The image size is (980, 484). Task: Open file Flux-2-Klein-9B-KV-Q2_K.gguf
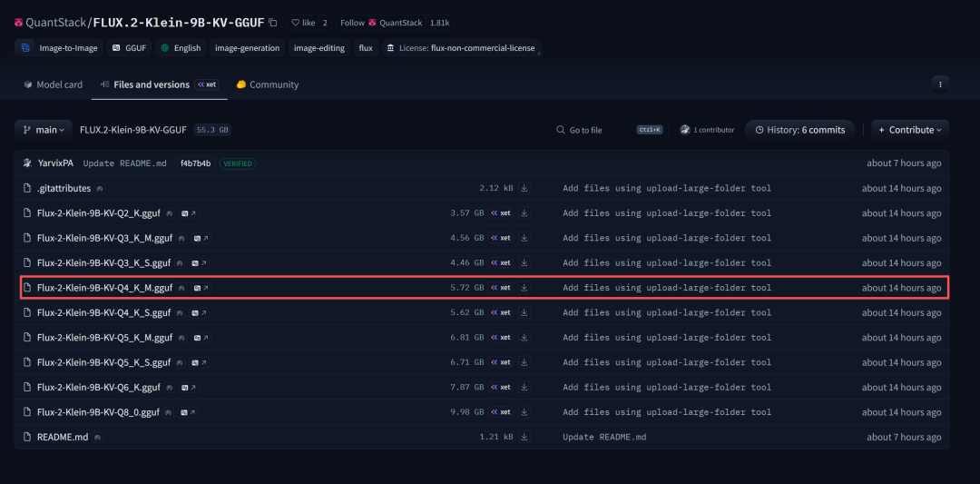point(99,213)
